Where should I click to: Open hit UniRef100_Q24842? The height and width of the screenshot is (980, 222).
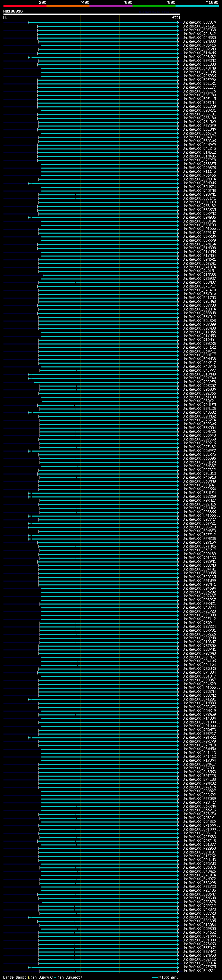pyautogui.click(x=199, y=34)
